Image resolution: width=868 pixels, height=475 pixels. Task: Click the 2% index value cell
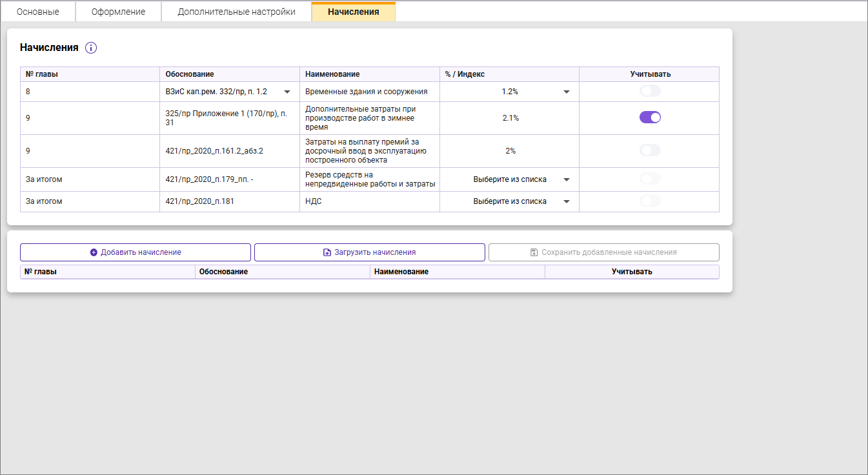510,151
